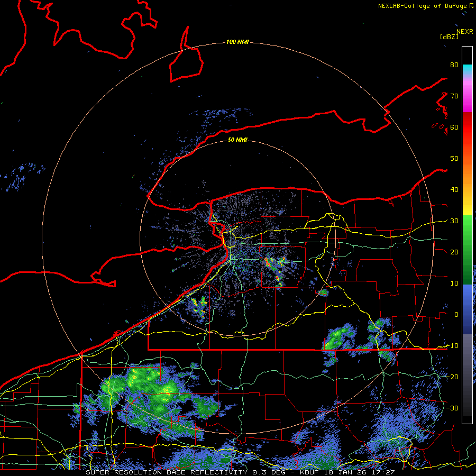Click the 50 NMI range ring label
The image size is (476, 476).
(237, 140)
